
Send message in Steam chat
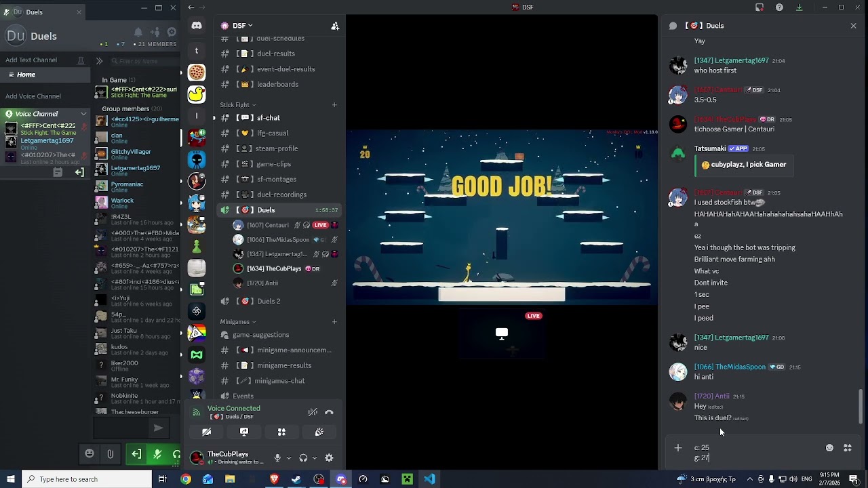(158, 428)
